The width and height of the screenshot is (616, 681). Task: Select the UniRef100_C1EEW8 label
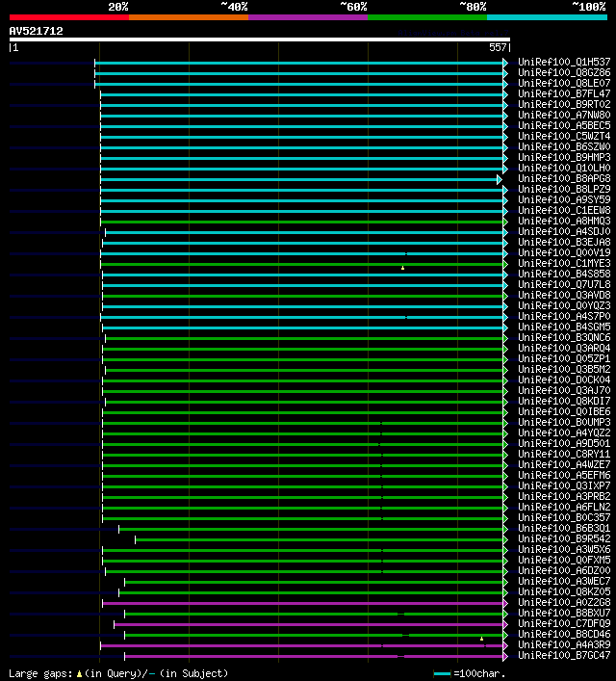(x=564, y=211)
